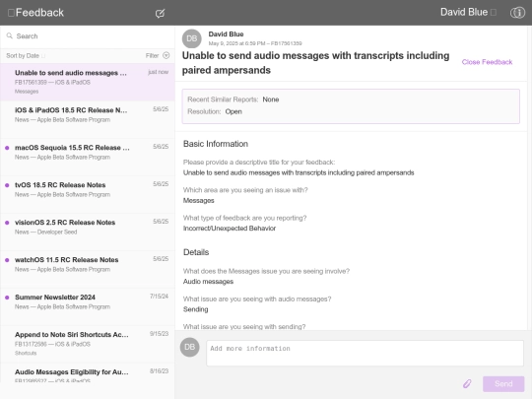Click the Send button

tap(503, 384)
